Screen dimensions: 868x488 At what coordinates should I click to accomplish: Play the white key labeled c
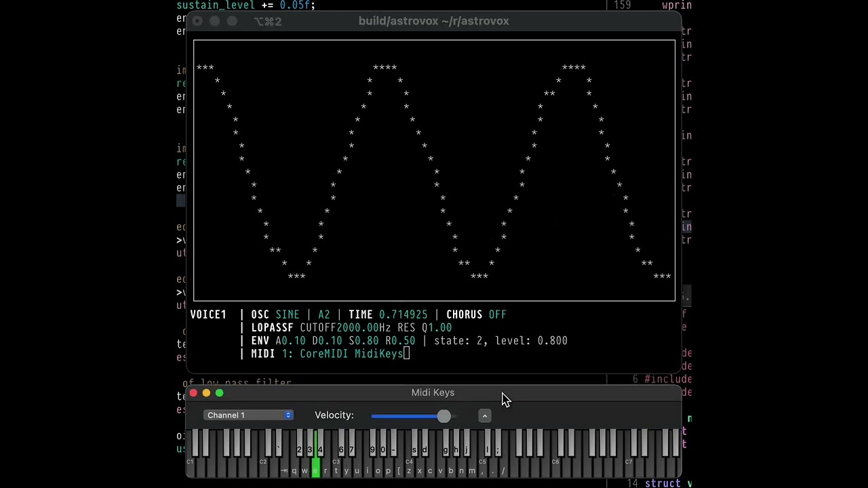point(430,468)
